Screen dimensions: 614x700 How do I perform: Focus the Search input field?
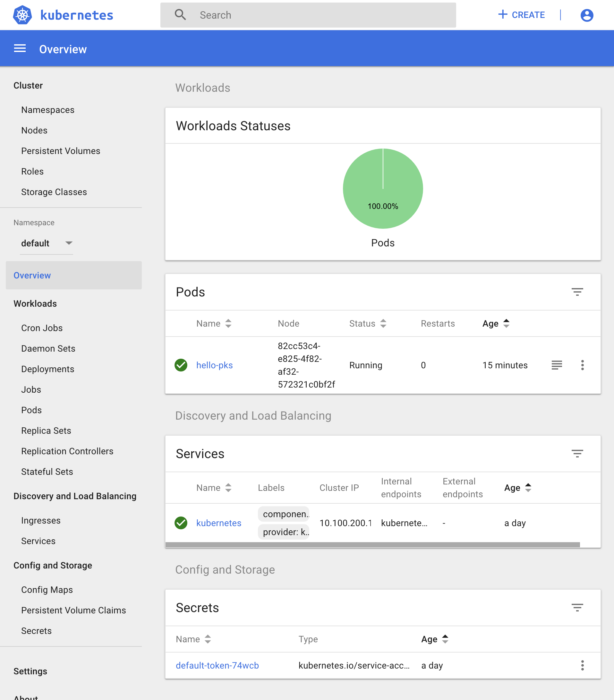click(308, 15)
